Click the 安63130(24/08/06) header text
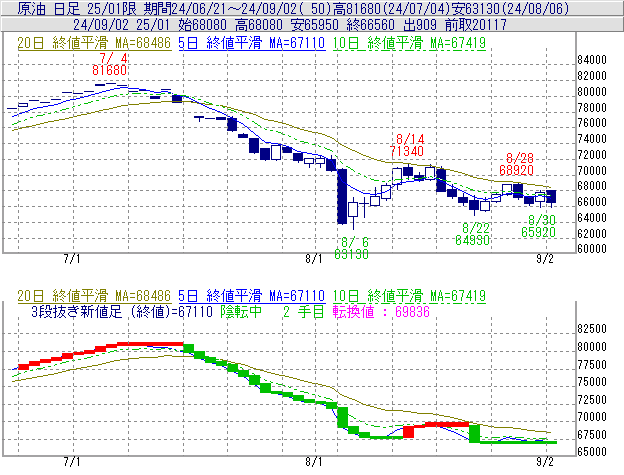 tap(510, 9)
